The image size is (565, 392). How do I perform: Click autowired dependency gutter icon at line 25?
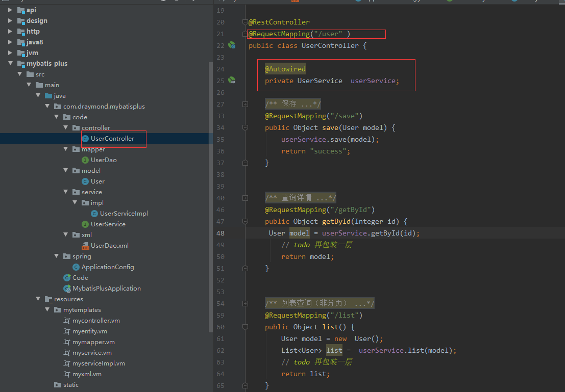(x=232, y=80)
